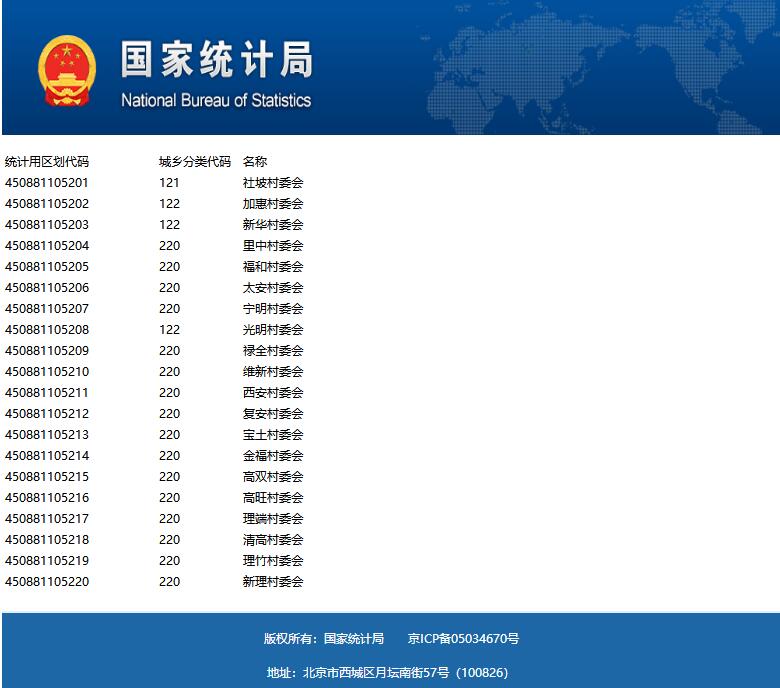Click 高旺村委会 name

[x=273, y=497]
